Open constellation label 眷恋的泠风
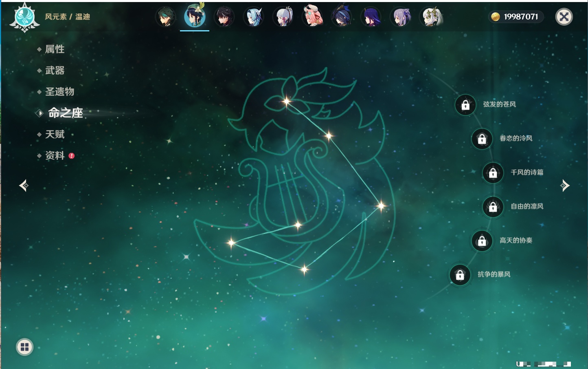Viewport: 588px width, 369px height. [516, 138]
